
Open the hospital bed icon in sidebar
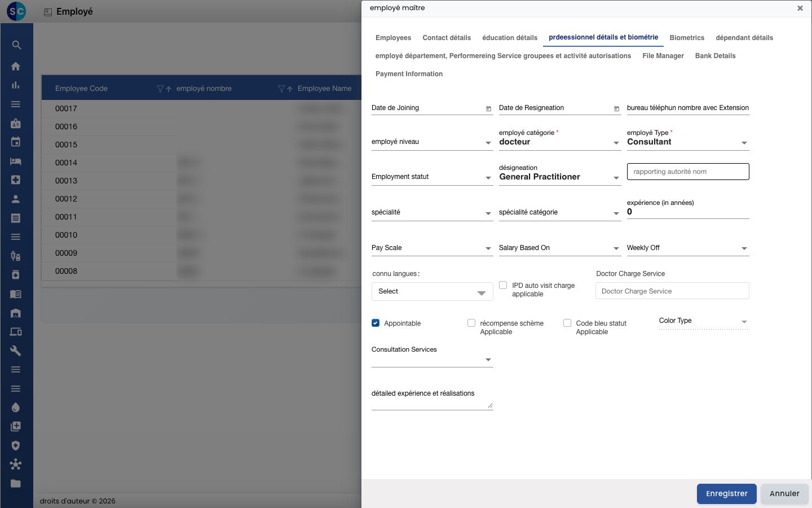coord(16,161)
